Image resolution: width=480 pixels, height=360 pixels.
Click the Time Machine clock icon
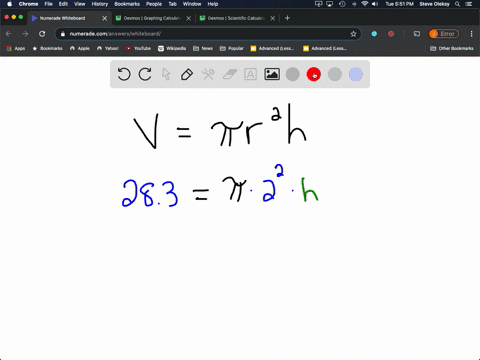point(342,4)
